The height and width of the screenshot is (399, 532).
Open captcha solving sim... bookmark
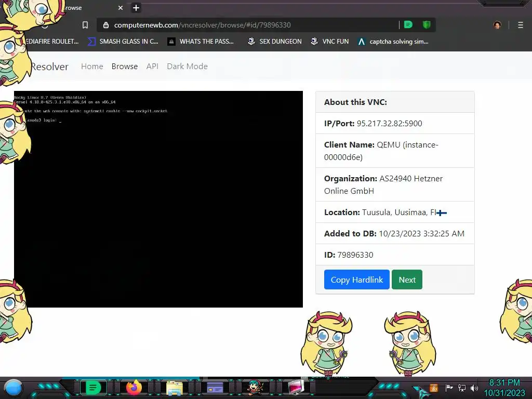coord(393,42)
